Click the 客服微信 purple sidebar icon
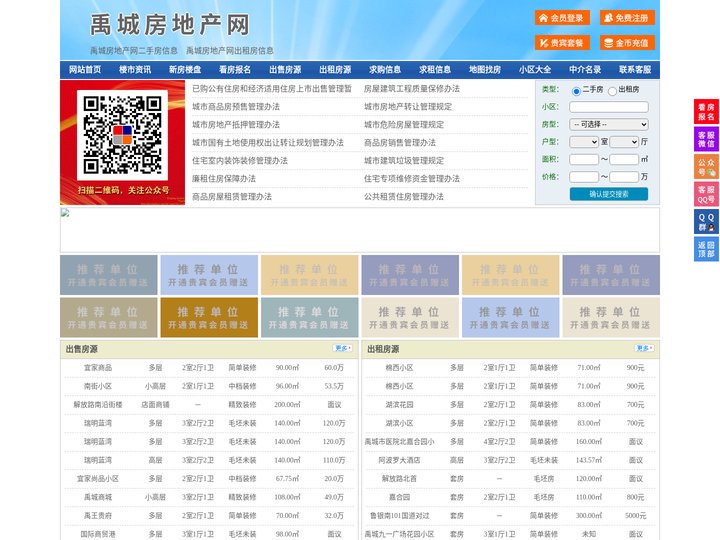This screenshot has height=540, width=720. coord(706,139)
